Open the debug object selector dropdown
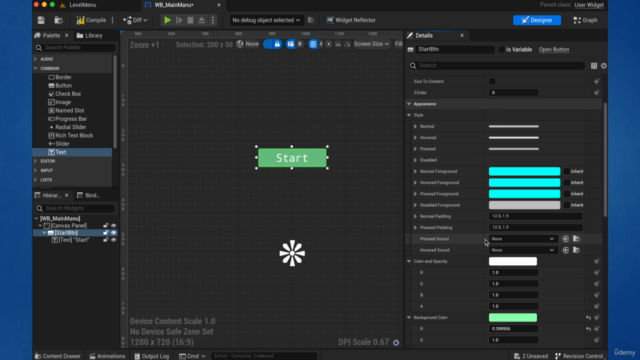640x360 pixels. 266,20
